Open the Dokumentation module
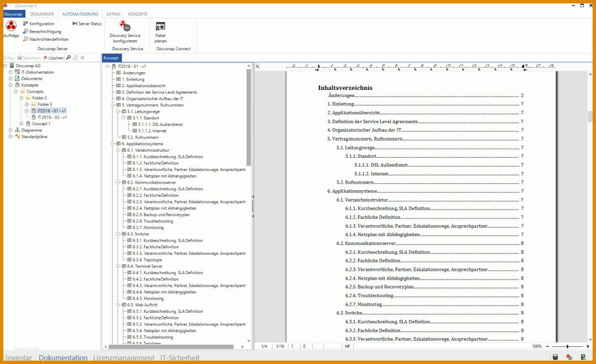 (x=63, y=357)
